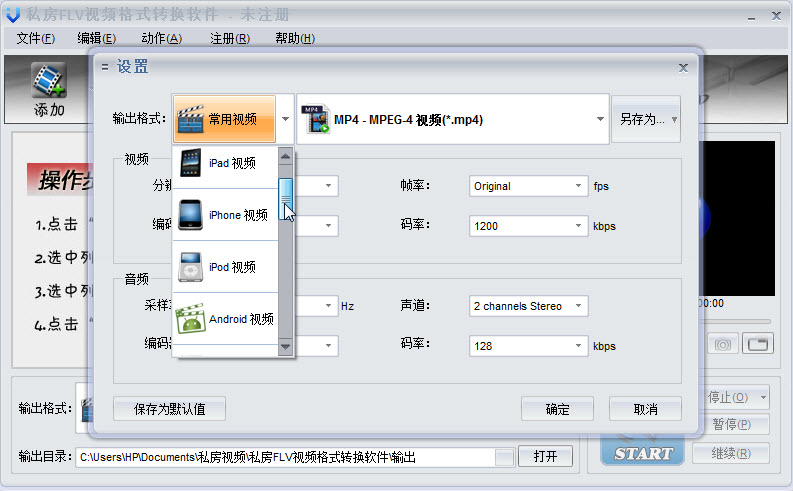
Task: Select iPod video from the format list
Action: pos(226,267)
